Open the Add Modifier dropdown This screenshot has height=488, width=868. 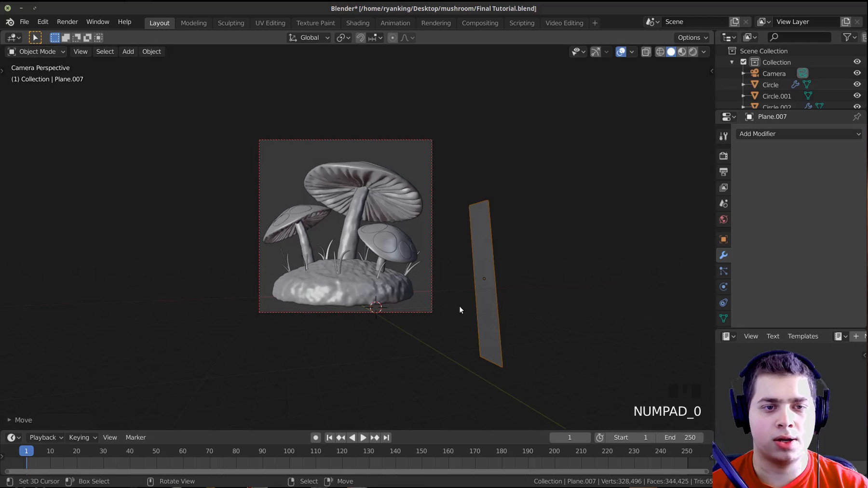click(799, 133)
